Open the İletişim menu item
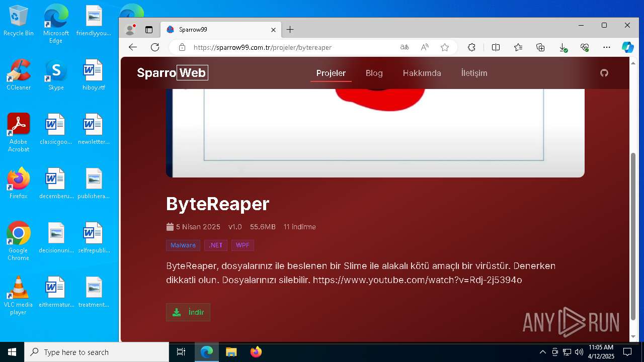 click(474, 73)
